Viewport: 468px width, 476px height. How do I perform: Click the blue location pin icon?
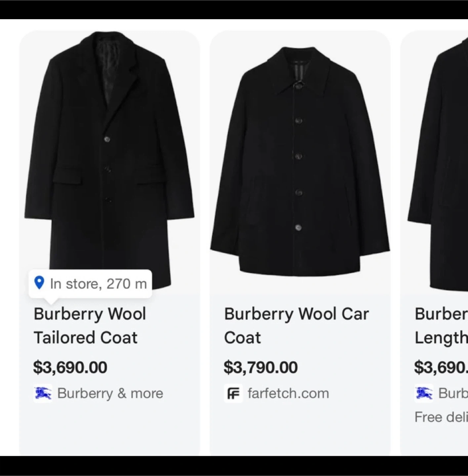39,283
